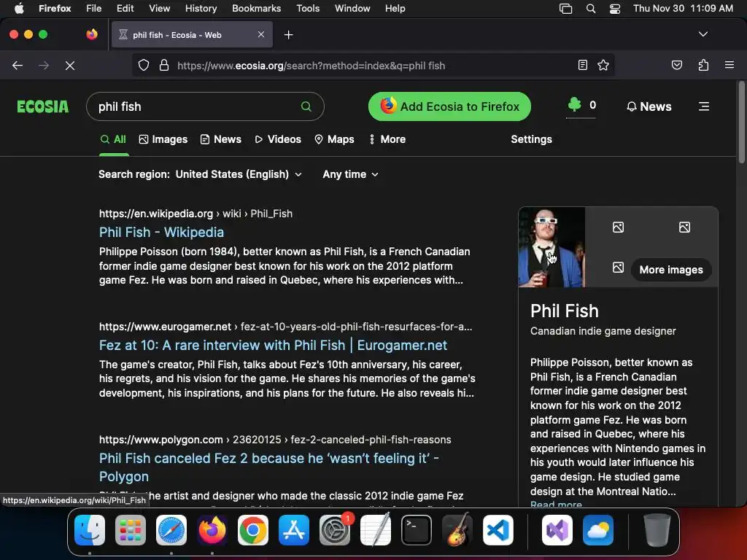The image size is (747, 560).
Task: Switch to the Videos tab
Action: pyautogui.click(x=278, y=139)
